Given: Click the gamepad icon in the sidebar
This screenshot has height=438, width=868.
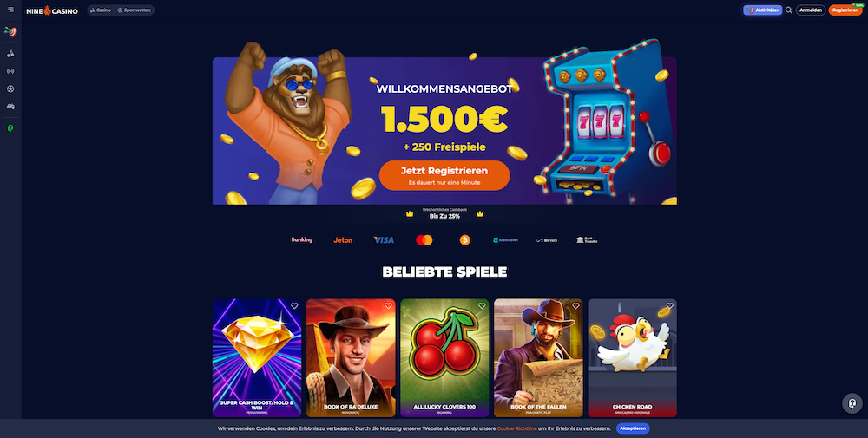Looking at the screenshot, I should click(x=10, y=106).
